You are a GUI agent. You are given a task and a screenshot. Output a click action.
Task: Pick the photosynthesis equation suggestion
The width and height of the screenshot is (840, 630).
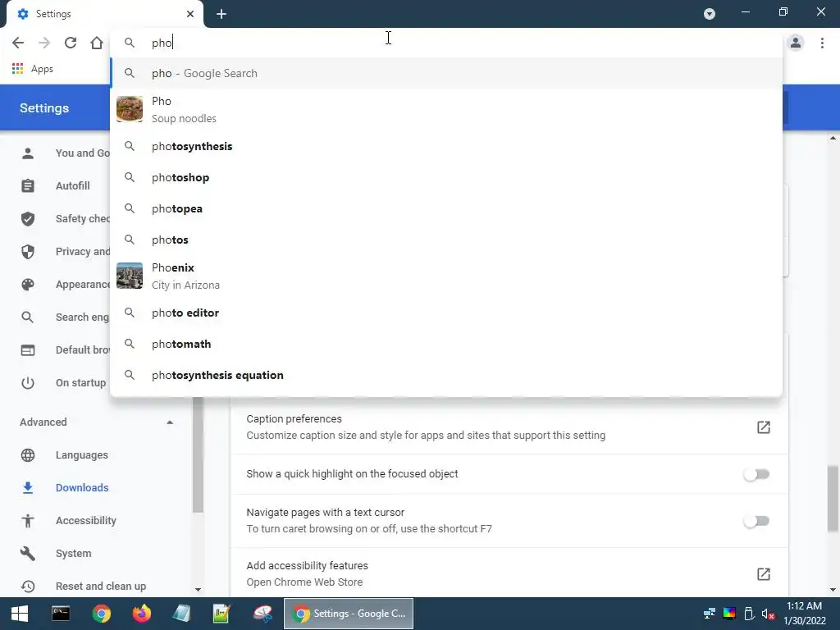pos(446,375)
